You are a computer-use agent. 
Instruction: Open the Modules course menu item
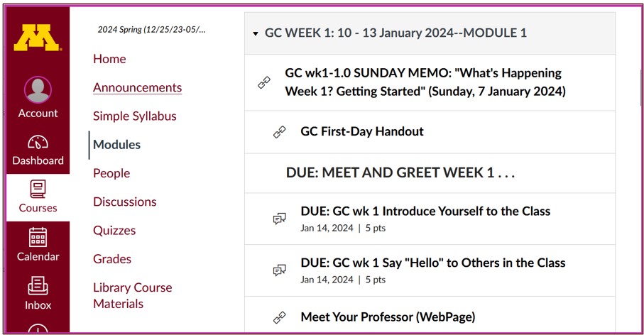coord(116,145)
